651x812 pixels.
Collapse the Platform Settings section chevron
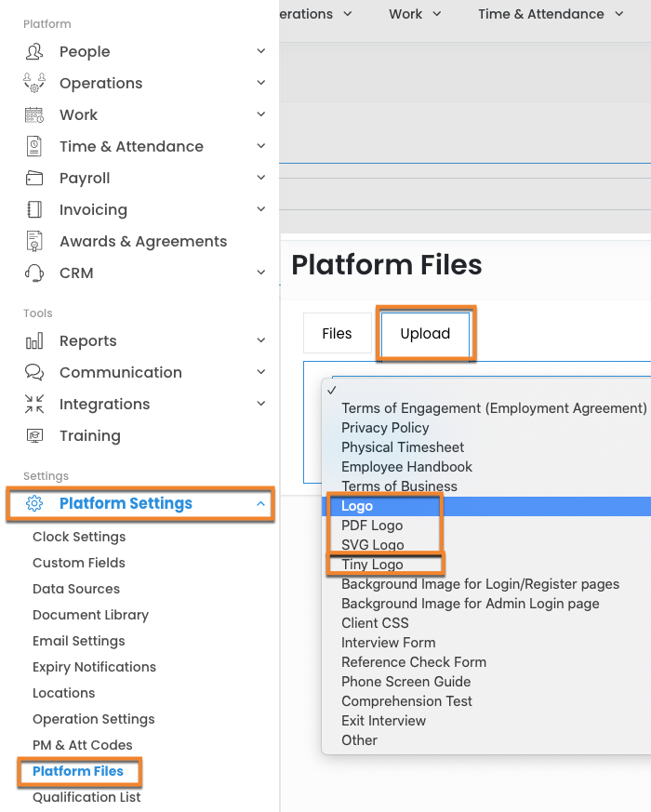260,504
